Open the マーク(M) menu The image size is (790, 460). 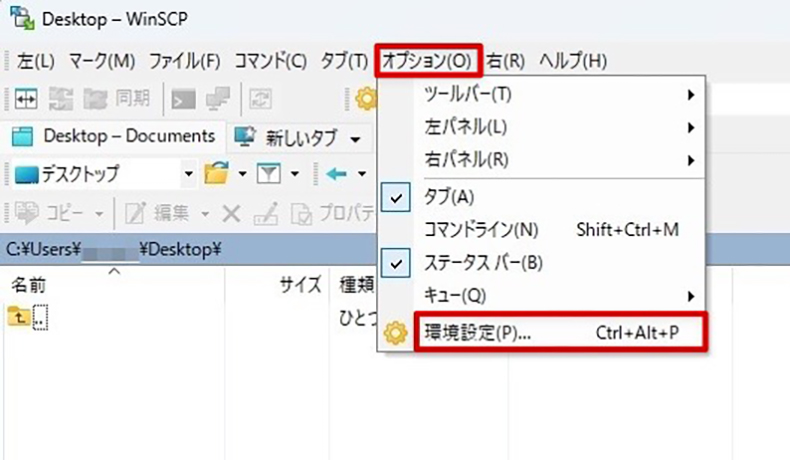[102, 61]
